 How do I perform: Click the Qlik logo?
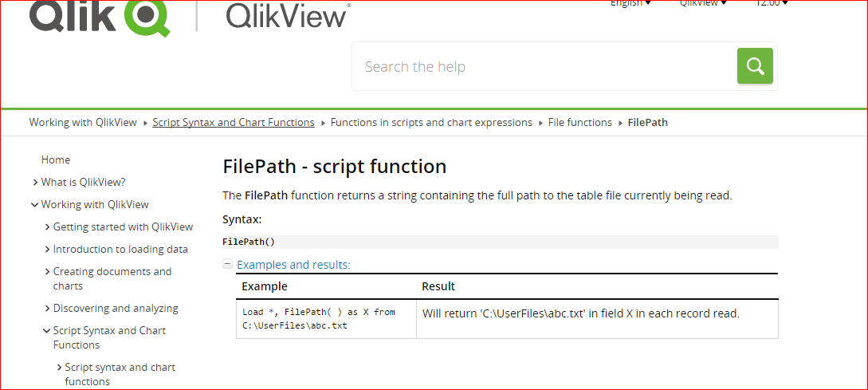[100, 16]
